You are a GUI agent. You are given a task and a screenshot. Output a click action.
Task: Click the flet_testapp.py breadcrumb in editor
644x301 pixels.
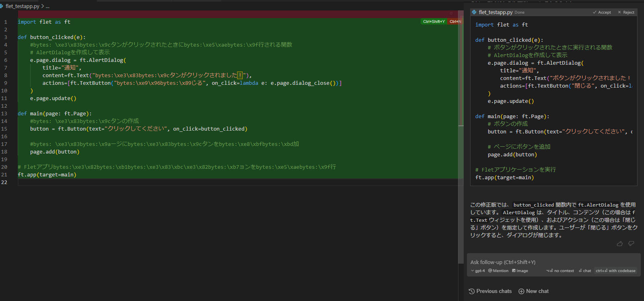22,6
